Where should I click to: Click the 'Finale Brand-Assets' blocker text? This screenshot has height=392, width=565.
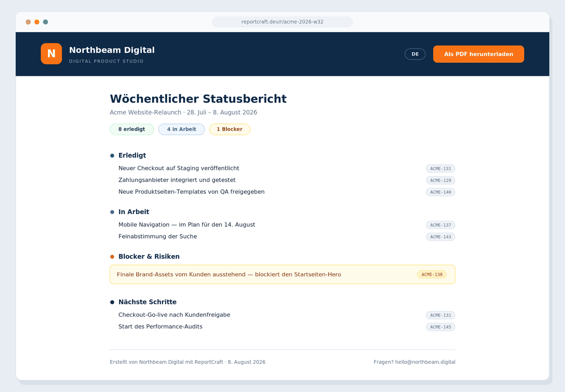click(x=229, y=274)
